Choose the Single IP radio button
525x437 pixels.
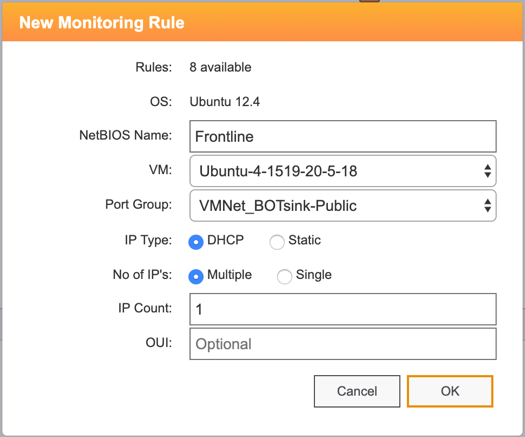coord(284,277)
